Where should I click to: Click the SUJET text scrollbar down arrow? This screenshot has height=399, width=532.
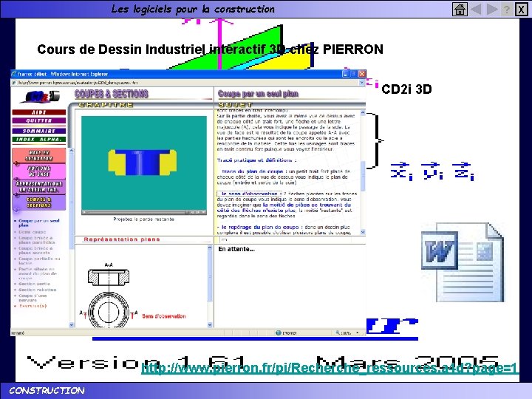[363, 232]
